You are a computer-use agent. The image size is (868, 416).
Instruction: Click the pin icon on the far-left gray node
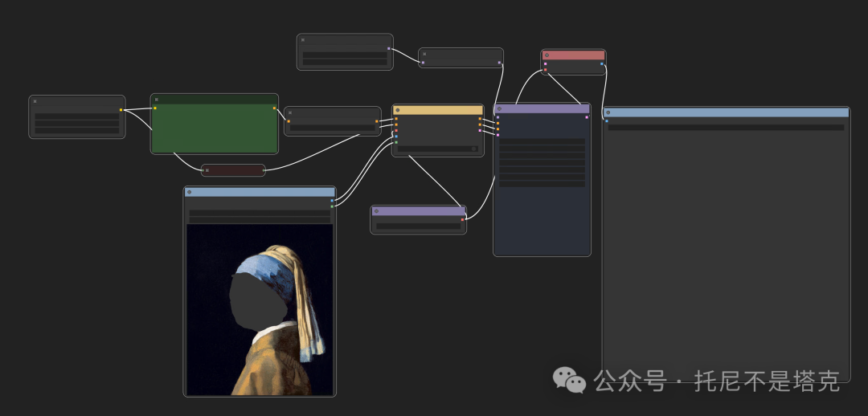pos(35,101)
